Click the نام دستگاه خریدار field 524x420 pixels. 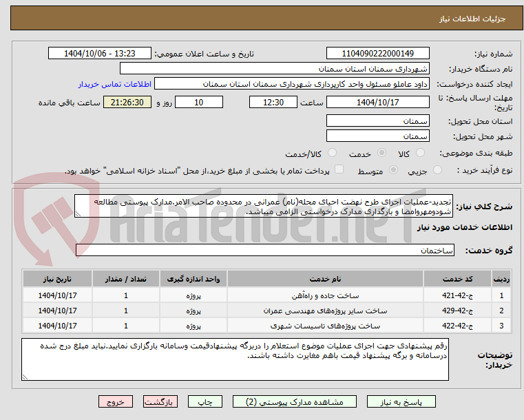274,69
